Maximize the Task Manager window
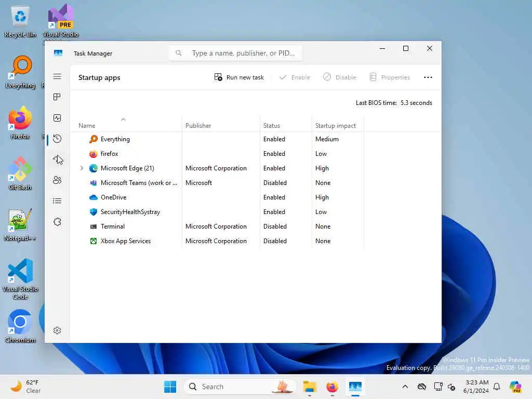This screenshot has width=532, height=399. (x=405, y=48)
